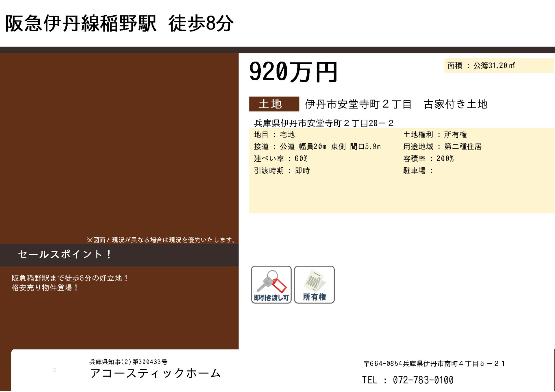Image resolution: width=555 pixels, height=392 pixels.
Task: Select the 容積率：200% entry
Action: [429, 158]
